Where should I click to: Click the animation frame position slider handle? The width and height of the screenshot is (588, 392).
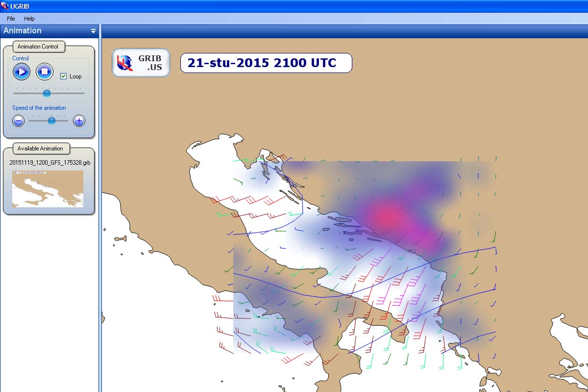tap(47, 93)
